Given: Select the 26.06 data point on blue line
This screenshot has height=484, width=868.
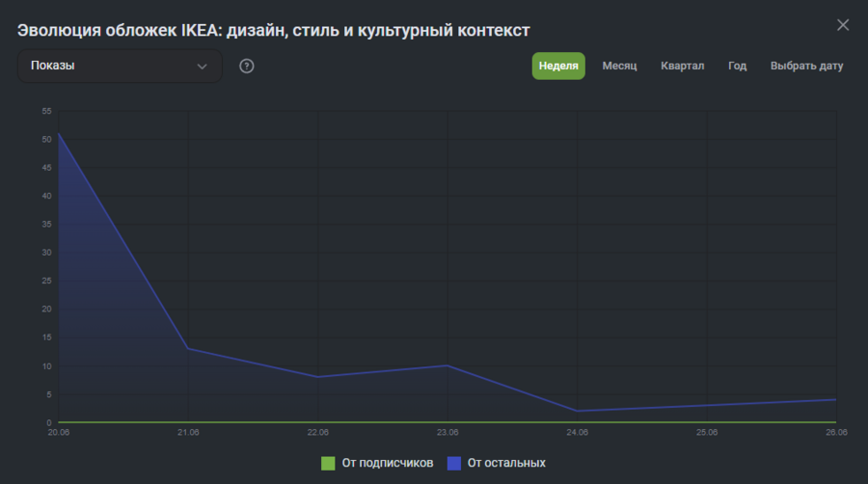Looking at the screenshot, I should pyautogui.click(x=836, y=399).
